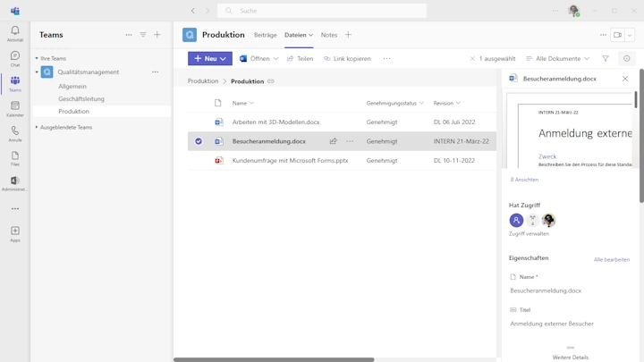Open Chat in the left sidebar
644x362 pixels.
15,59
